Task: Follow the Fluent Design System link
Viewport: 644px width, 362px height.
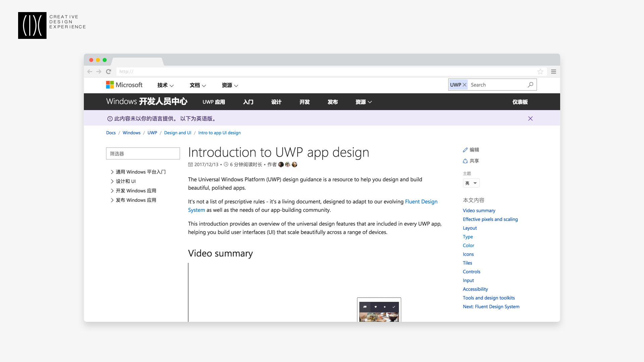Action: pos(421,201)
